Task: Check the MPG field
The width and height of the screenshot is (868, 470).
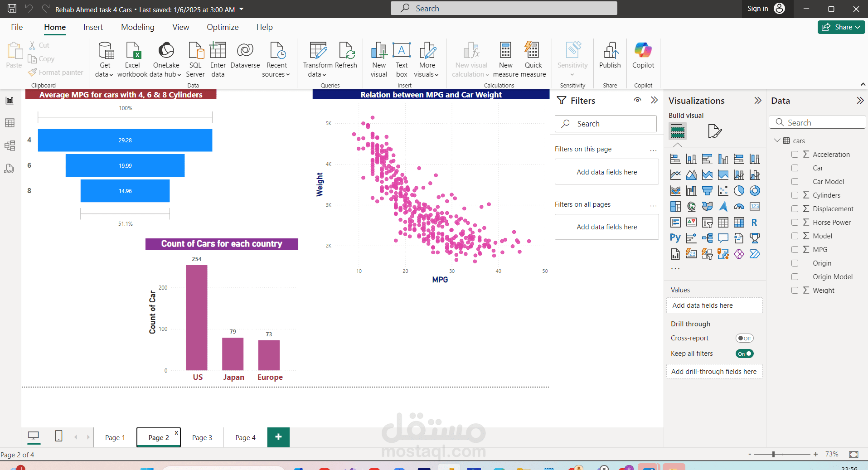Action: coord(795,250)
